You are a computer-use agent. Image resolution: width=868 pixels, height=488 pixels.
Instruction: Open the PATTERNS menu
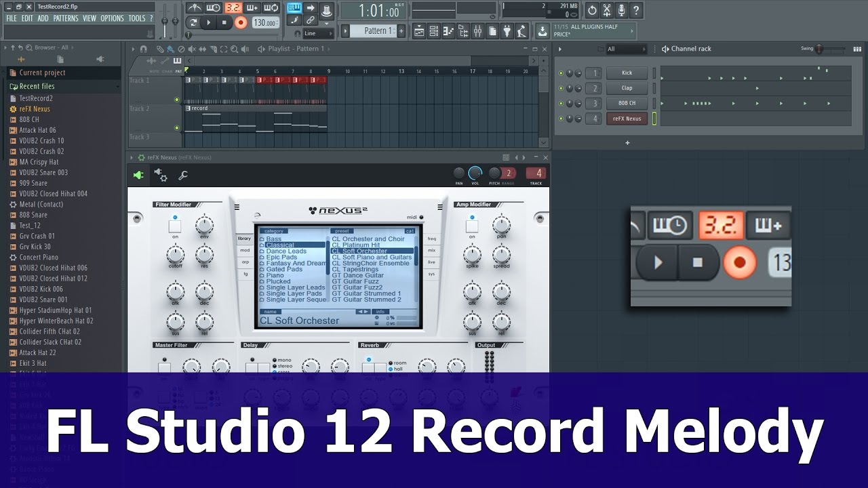(66, 18)
